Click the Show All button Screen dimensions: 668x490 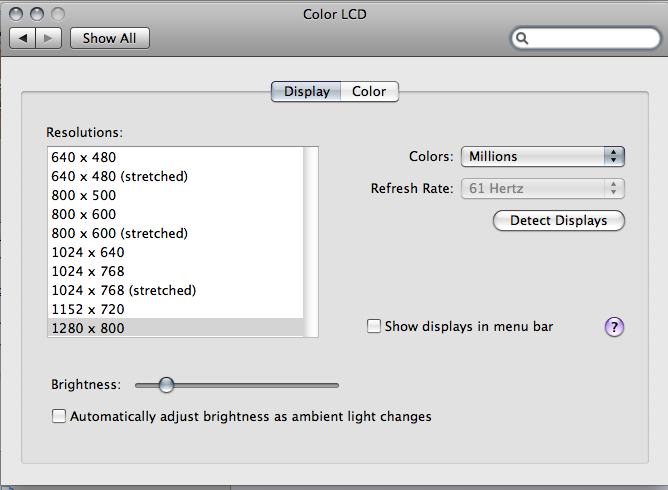[x=109, y=38]
